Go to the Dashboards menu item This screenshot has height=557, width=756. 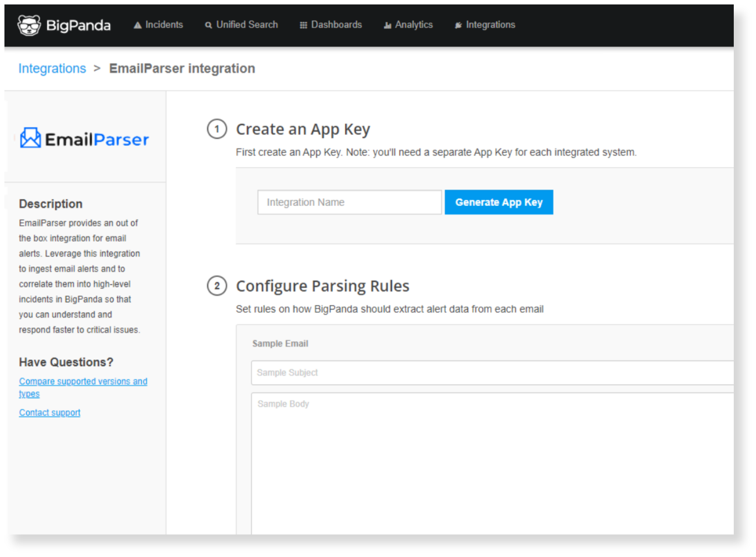(331, 25)
